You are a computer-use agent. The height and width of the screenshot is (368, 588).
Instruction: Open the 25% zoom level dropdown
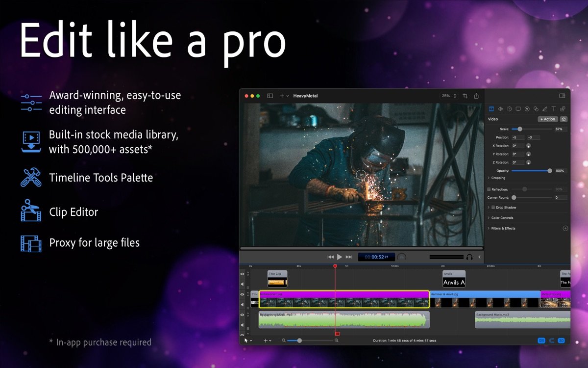coord(449,96)
